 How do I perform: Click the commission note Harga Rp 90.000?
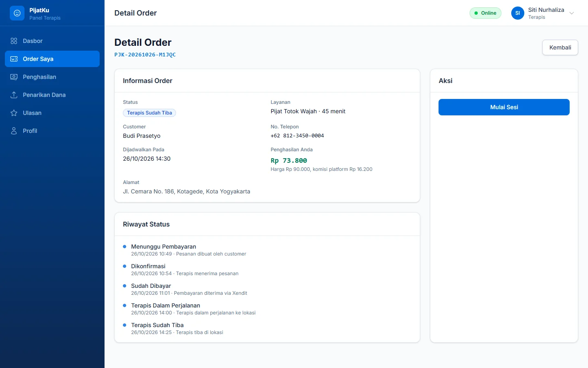point(321,169)
